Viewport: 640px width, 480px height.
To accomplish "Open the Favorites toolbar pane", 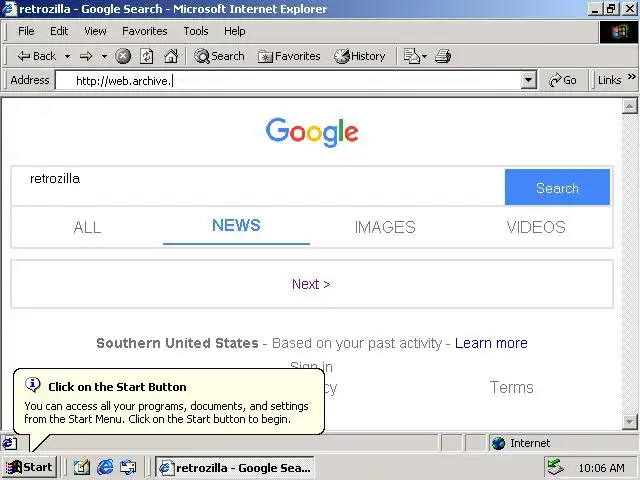I will click(289, 56).
